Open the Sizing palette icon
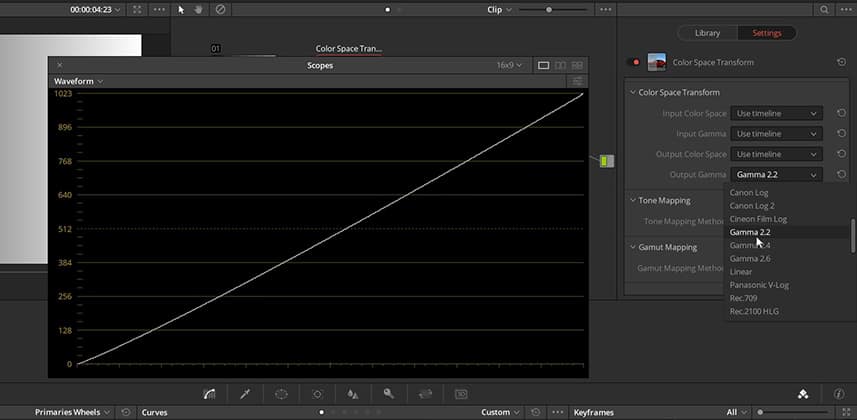Screen dimensions: 857x420 (x=425, y=394)
